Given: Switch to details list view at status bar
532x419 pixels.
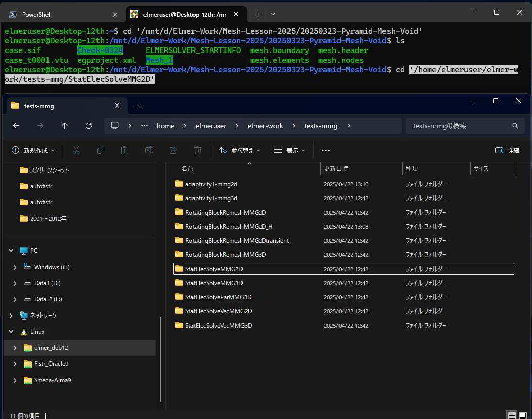Looking at the screenshot, I should click(x=512, y=414).
